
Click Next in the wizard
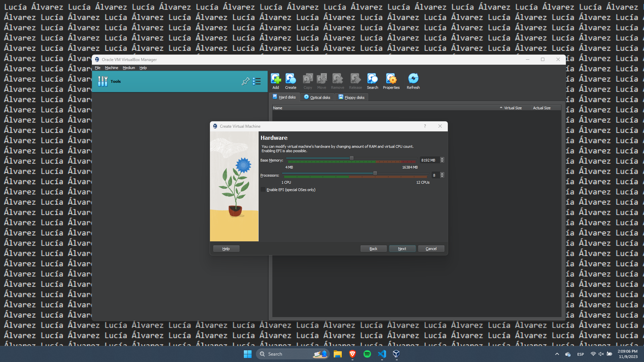(x=402, y=249)
